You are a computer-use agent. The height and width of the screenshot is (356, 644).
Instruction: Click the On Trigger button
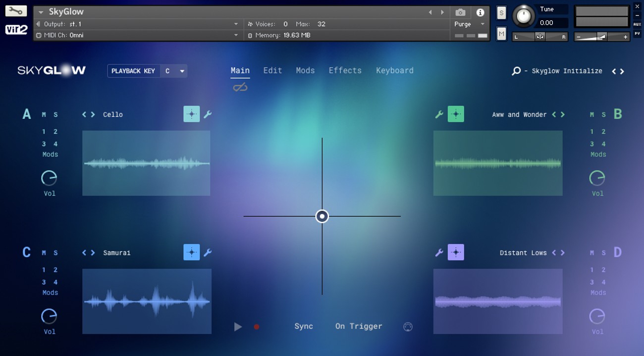[x=359, y=326]
